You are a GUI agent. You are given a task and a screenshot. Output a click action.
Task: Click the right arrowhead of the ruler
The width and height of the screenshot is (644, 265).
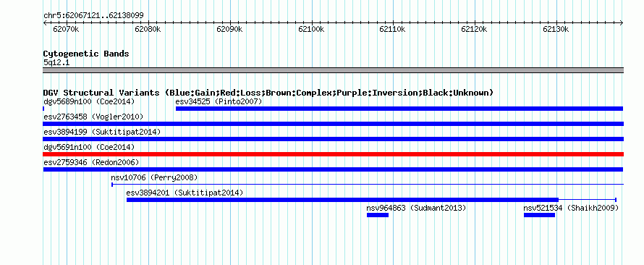click(x=622, y=22)
